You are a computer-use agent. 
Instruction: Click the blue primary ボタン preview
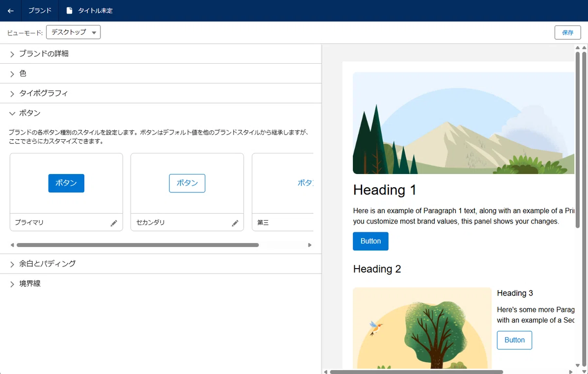coord(66,183)
